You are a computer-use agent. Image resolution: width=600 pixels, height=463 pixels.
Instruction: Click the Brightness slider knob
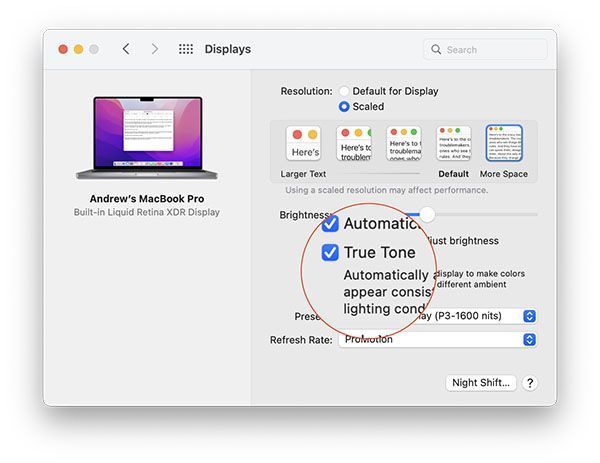click(x=427, y=215)
